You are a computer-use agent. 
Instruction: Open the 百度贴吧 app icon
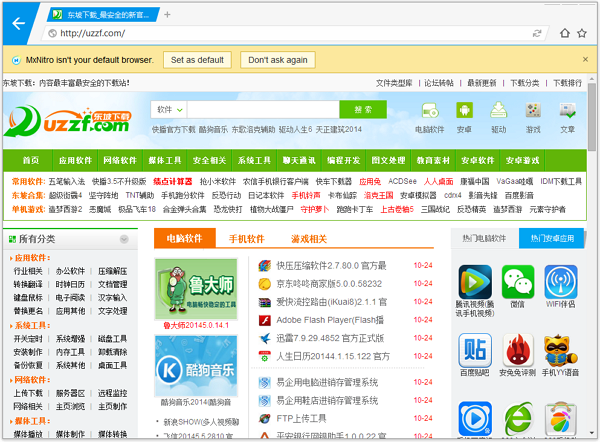click(475, 350)
